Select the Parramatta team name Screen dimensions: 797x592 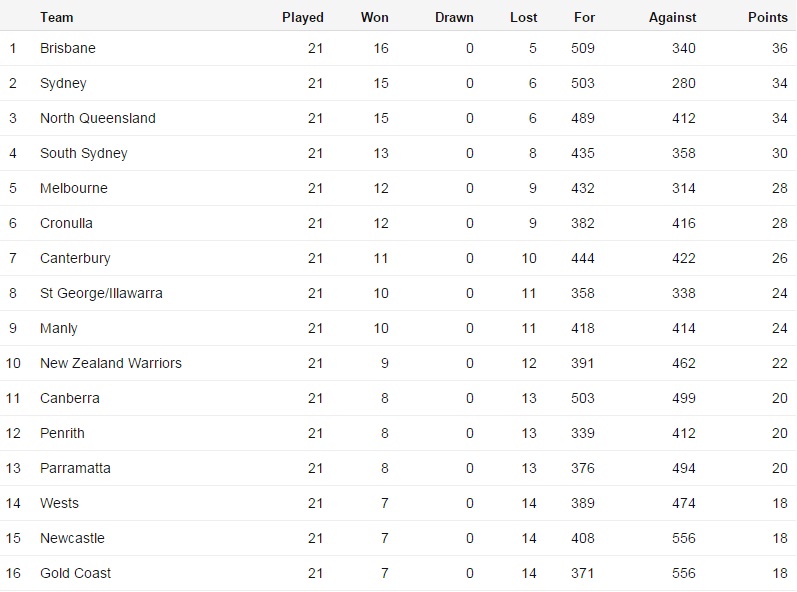75,468
